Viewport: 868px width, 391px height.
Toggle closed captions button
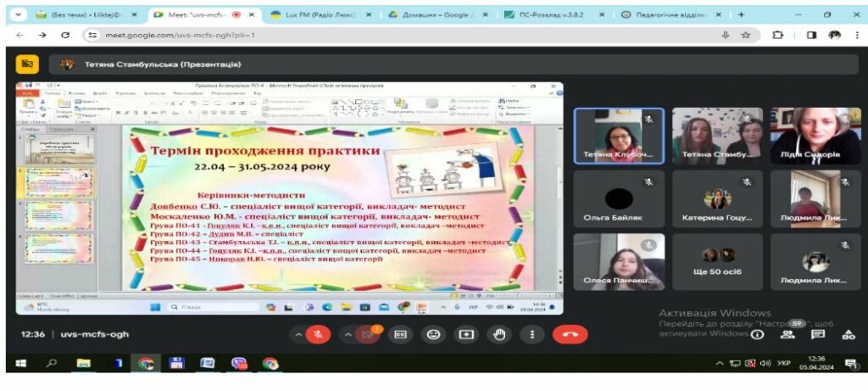pyautogui.click(x=401, y=335)
